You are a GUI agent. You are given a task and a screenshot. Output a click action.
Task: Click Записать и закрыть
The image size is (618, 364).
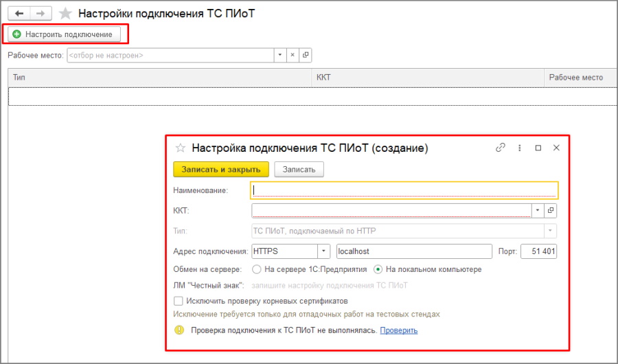coord(221,170)
